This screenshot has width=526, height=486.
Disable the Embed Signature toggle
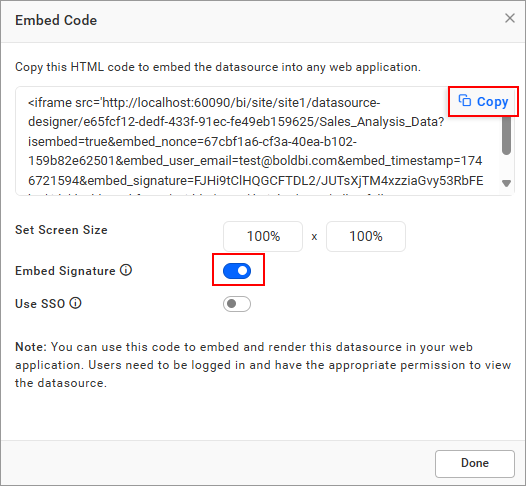237,271
